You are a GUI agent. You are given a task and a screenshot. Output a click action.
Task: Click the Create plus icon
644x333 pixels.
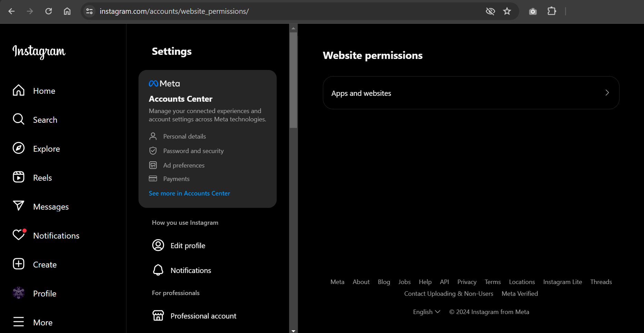click(19, 264)
